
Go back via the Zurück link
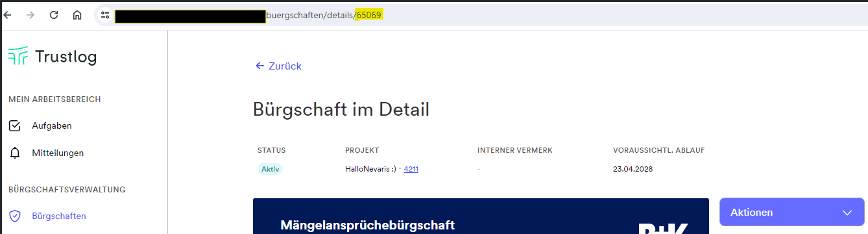tap(278, 66)
